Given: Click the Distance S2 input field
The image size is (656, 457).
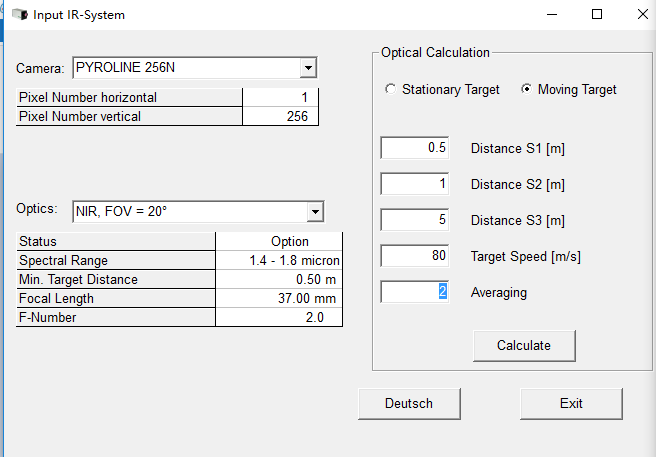Looking at the screenshot, I should [415, 184].
